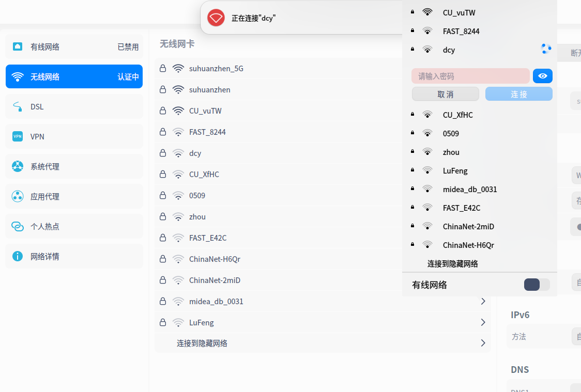The image size is (581, 392).
Task: Click the loading spinner next to dcy
Action: coord(546,49)
